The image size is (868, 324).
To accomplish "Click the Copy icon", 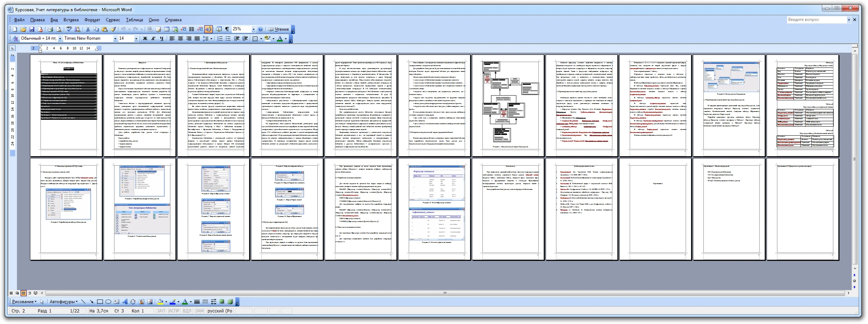I will [96, 29].
